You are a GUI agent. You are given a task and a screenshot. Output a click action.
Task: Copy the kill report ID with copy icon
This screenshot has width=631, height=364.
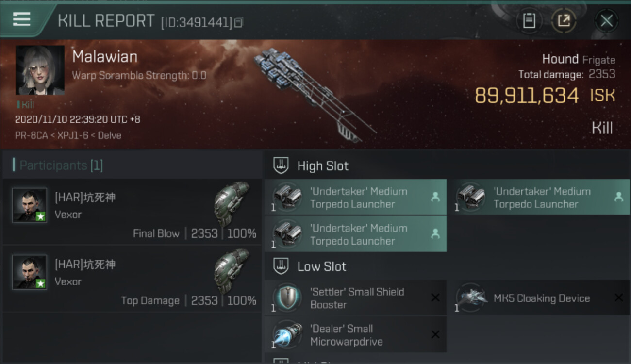tap(238, 22)
